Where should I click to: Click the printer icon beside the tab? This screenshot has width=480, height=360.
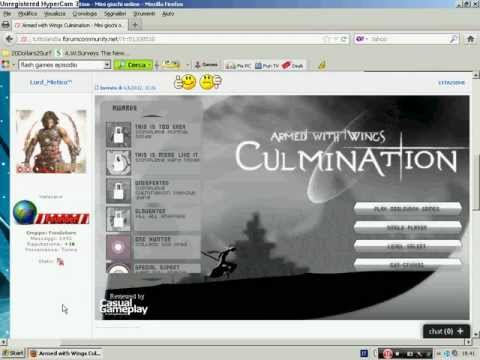tap(6, 25)
